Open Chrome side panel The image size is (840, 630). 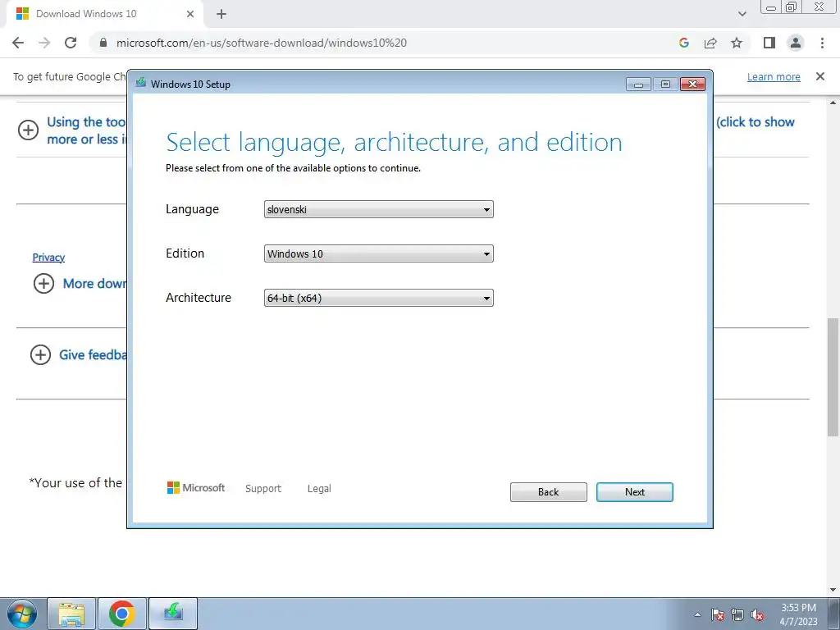[769, 43]
